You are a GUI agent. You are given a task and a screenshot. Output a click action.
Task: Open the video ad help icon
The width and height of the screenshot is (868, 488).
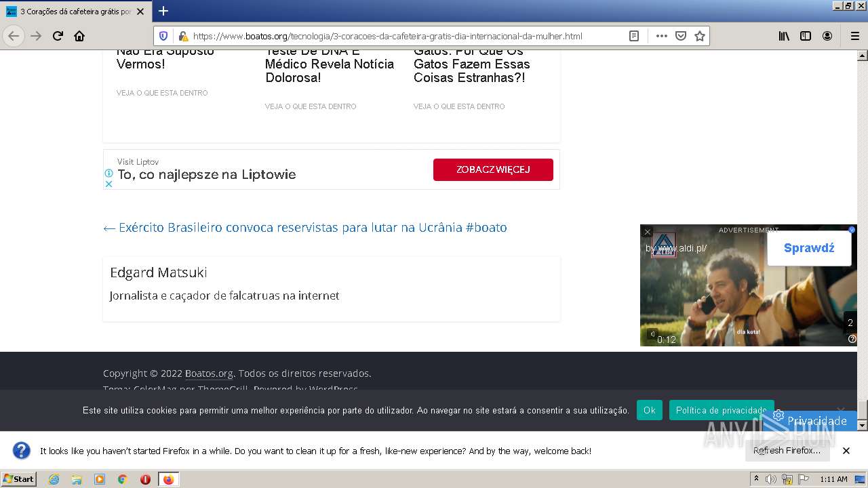tap(852, 340)
